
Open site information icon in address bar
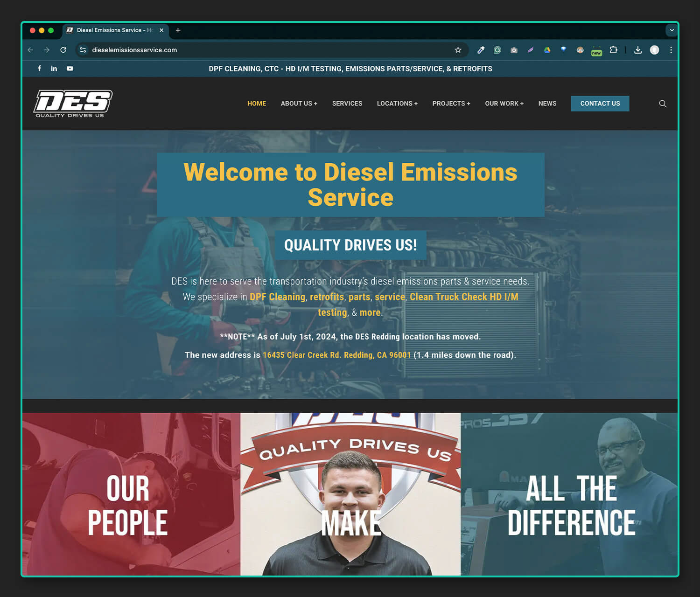(83, 50)
